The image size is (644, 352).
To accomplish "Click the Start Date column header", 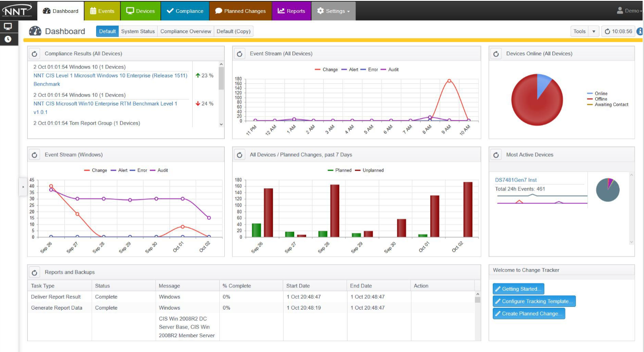I will 315,286.
